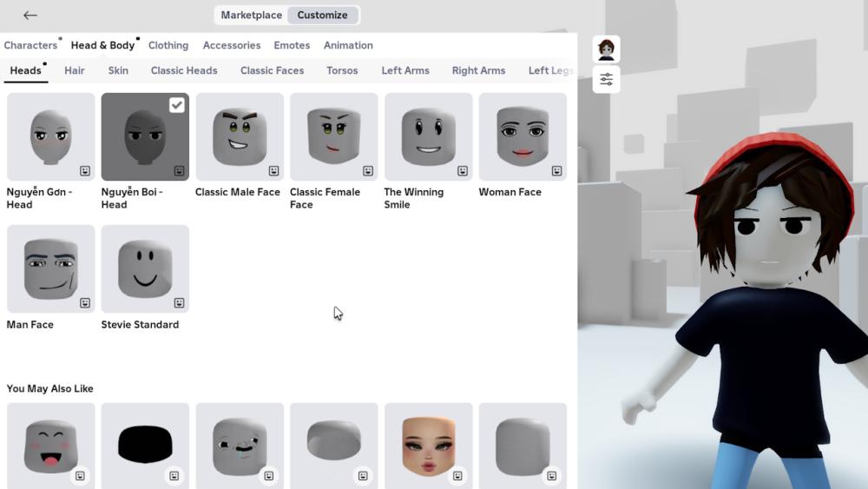Select the Heads subtab
Viewport: 868px width, 489px height.
click(x=25, y=71)
